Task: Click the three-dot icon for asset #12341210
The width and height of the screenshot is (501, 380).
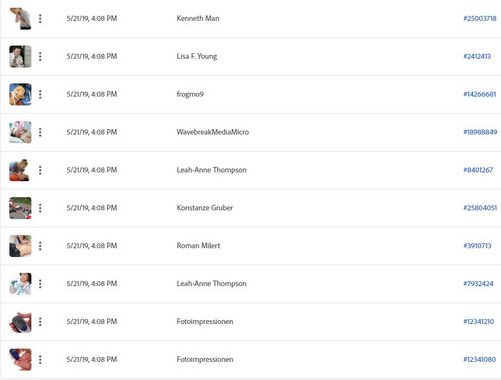Action: 40,322
